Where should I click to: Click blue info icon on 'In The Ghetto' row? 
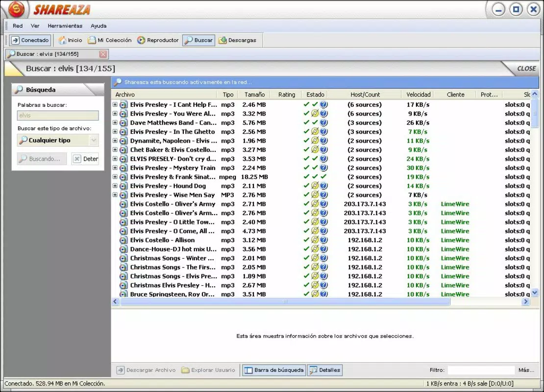[x=323, y=131]
